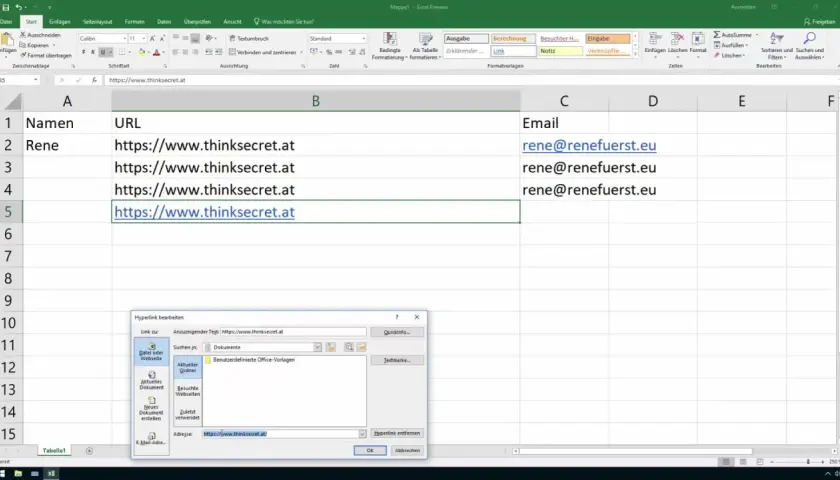Select 'Datei oder Webseite' link type
The height and width of the screenshot is (480, 840).
(x=152, y=351)
